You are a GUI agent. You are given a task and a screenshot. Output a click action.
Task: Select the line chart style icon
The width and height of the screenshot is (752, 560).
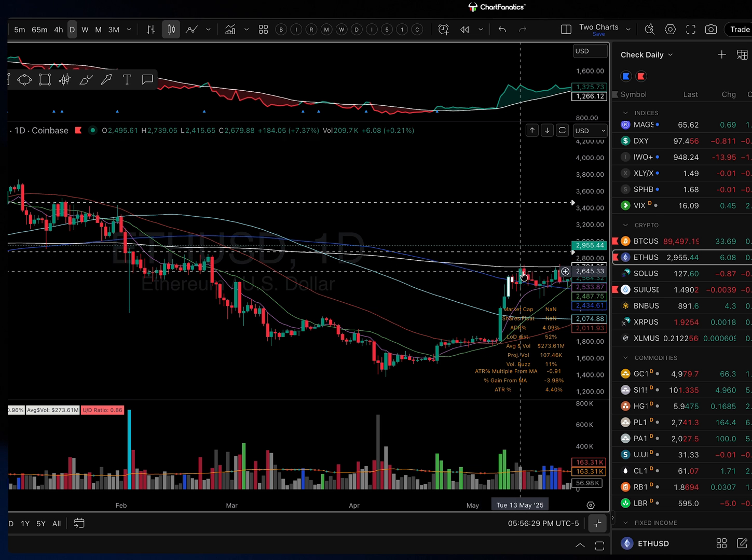tap(192, 30)
